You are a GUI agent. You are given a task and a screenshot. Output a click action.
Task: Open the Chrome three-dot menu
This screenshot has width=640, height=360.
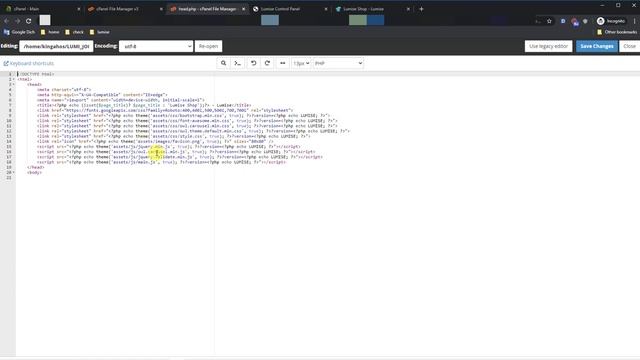tap(635, 21)
